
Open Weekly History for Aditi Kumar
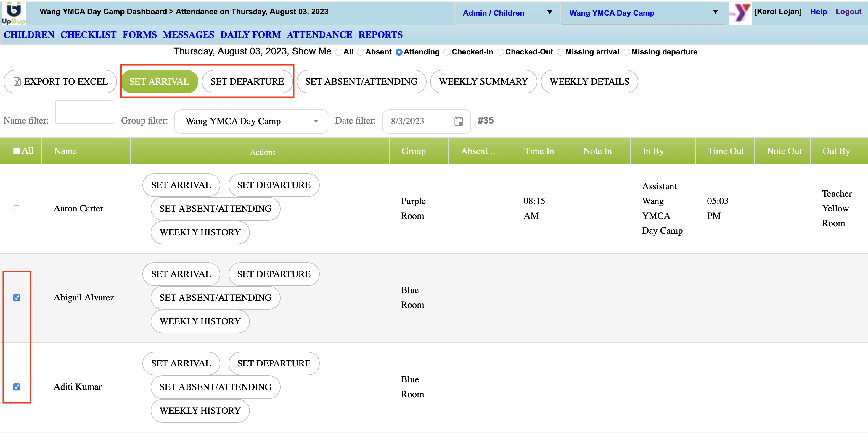click(x=200, y=411)
